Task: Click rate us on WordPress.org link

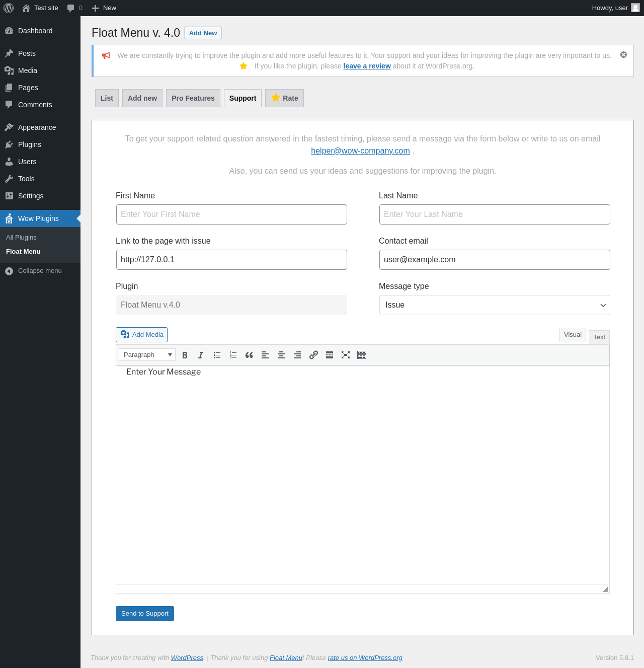Action: (365, 658)
